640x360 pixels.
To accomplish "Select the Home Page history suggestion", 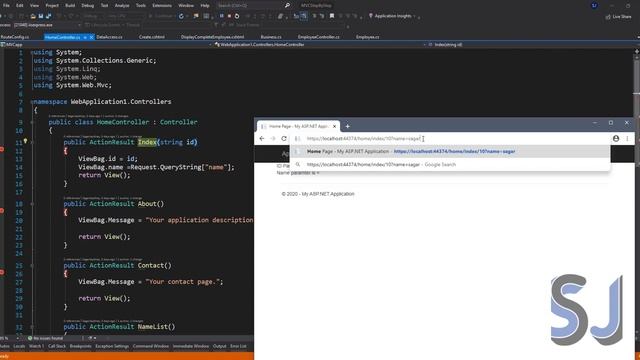I will point(450,151).
